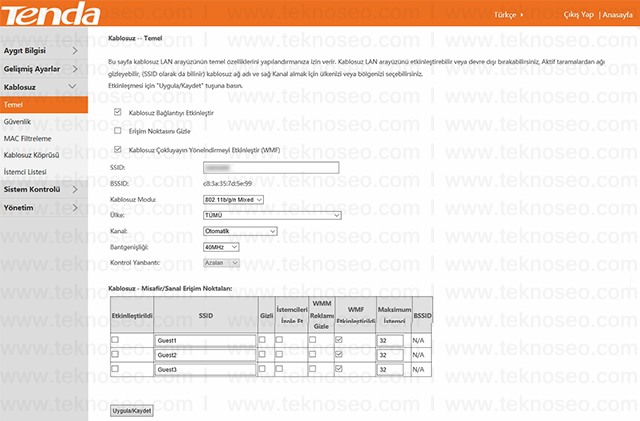
Task: Expand Gelişmiş Ayarlar chevron arrow
Action: click(x=75, y=69)
